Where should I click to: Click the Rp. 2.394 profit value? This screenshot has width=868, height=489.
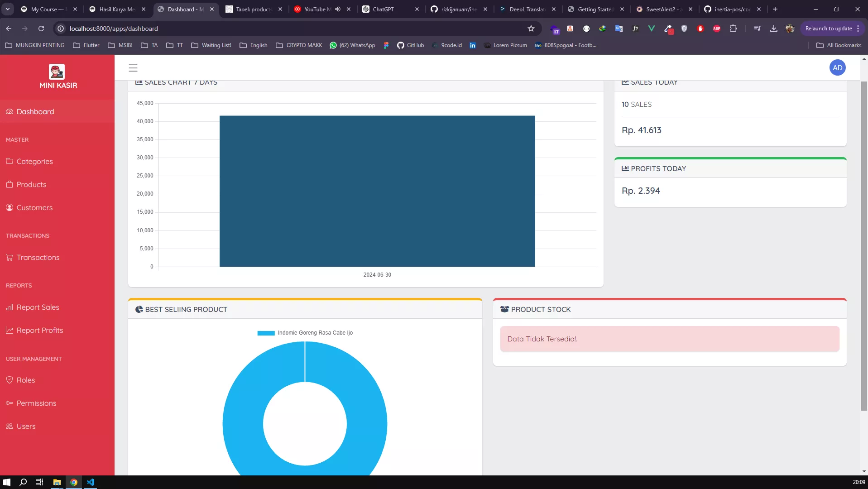point(641,191)
